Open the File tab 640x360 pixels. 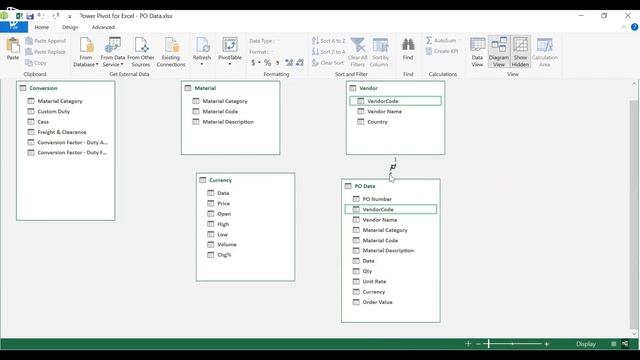[x=14, y=27]
